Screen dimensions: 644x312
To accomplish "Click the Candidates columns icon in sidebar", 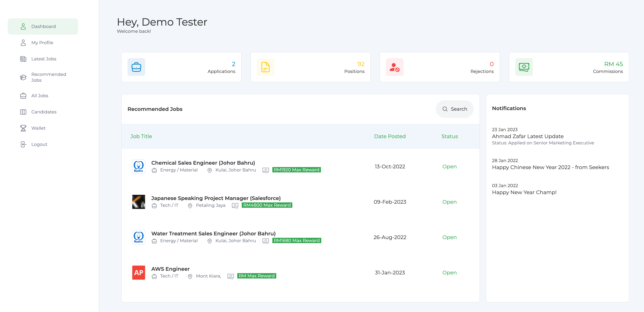I will click(x=23, y=112).
